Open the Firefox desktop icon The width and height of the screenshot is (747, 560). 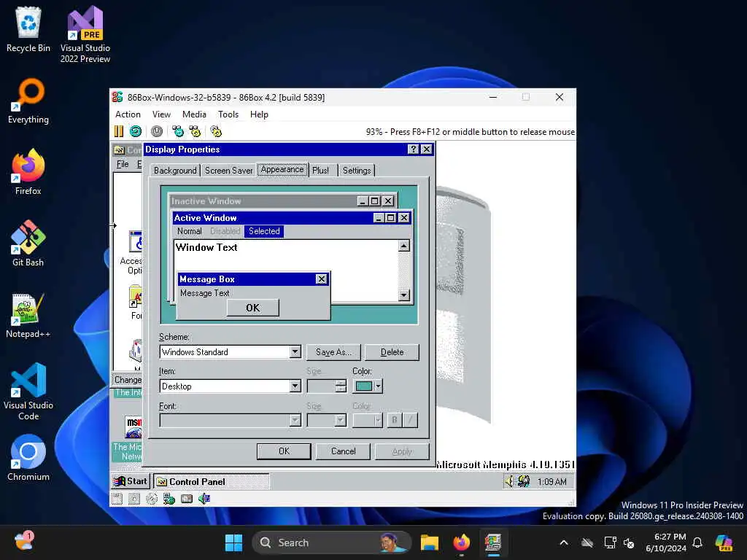point(28,171)
